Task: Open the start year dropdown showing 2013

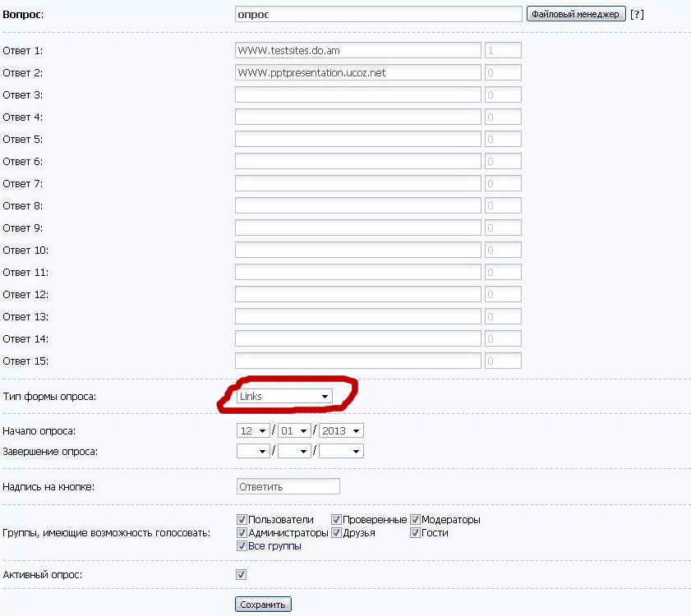Action: 341,430
